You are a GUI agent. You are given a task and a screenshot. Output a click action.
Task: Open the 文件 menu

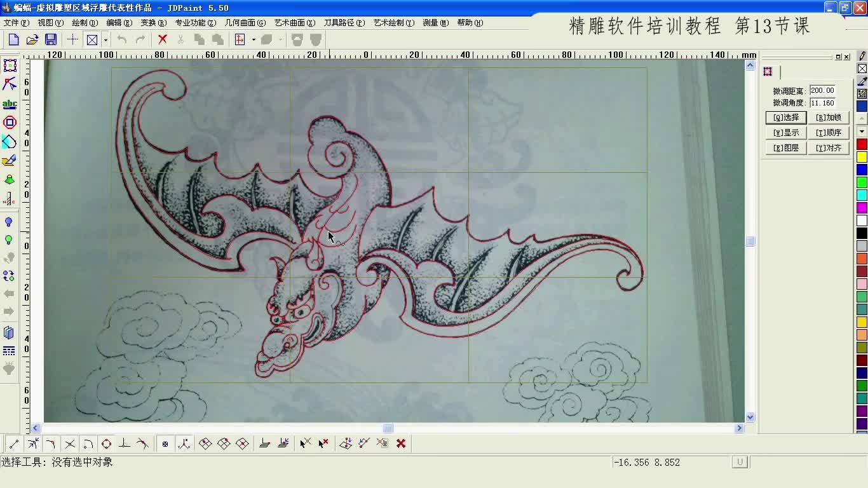pyautogui.click(x=16, y=22)
